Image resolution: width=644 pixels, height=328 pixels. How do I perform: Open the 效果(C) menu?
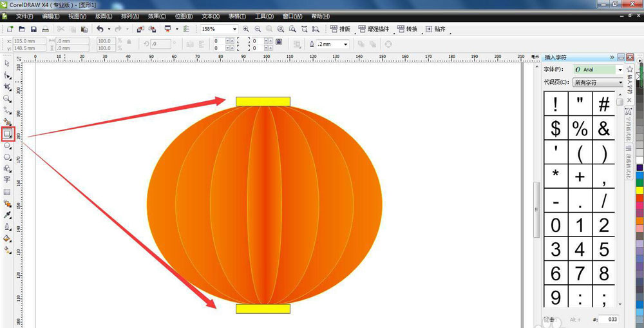pos(156,16)
